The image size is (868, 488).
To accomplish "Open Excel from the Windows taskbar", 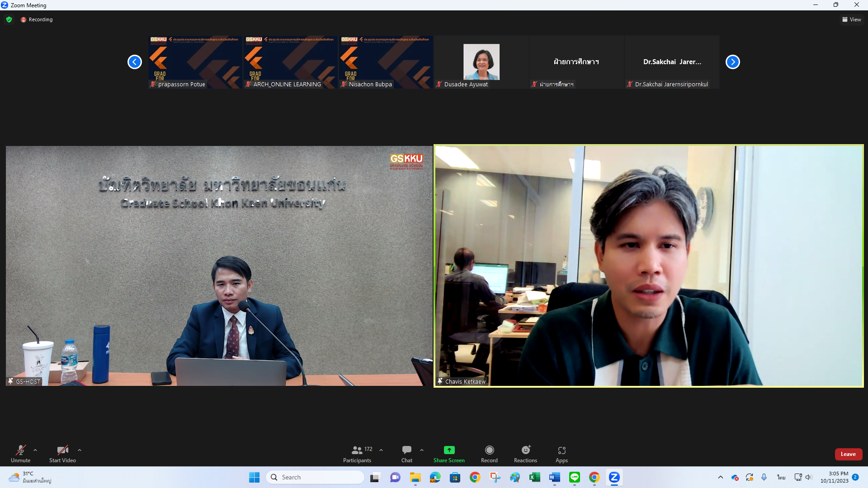I will 534,477.
